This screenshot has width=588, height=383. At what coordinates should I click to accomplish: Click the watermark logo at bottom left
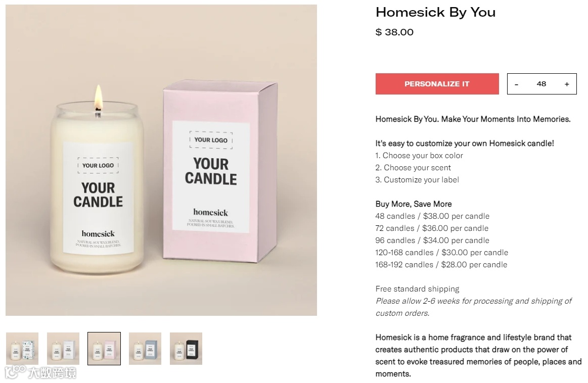click(x=40, y=372)
